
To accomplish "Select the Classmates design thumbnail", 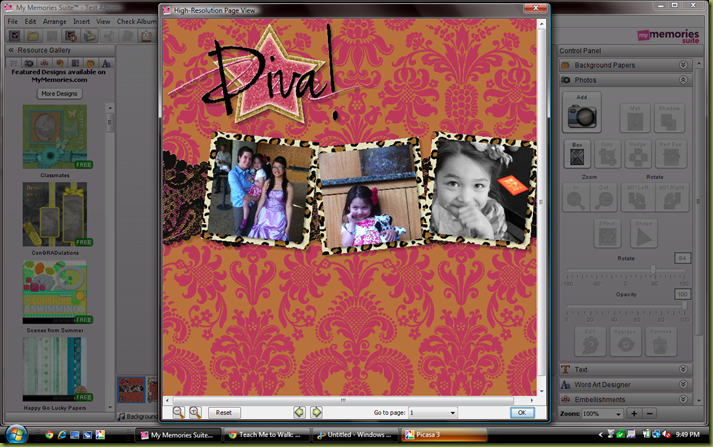I will (55, 137).
